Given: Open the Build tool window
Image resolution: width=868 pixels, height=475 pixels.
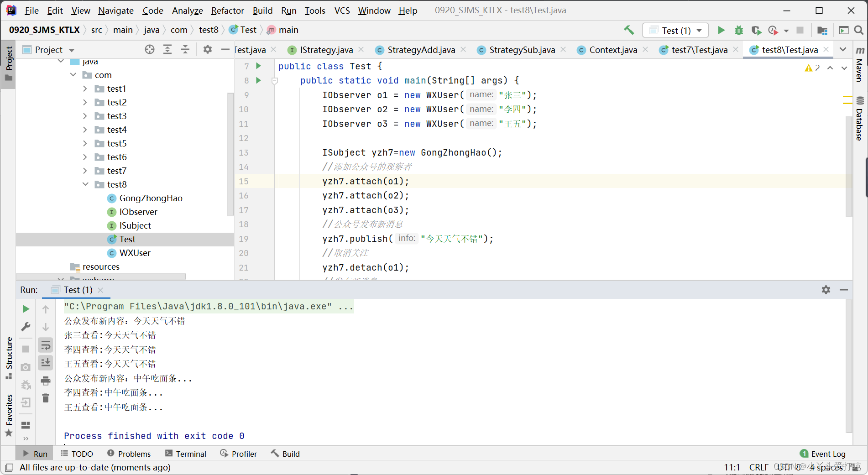Looking at the screenshot, I should coord(285,454).
